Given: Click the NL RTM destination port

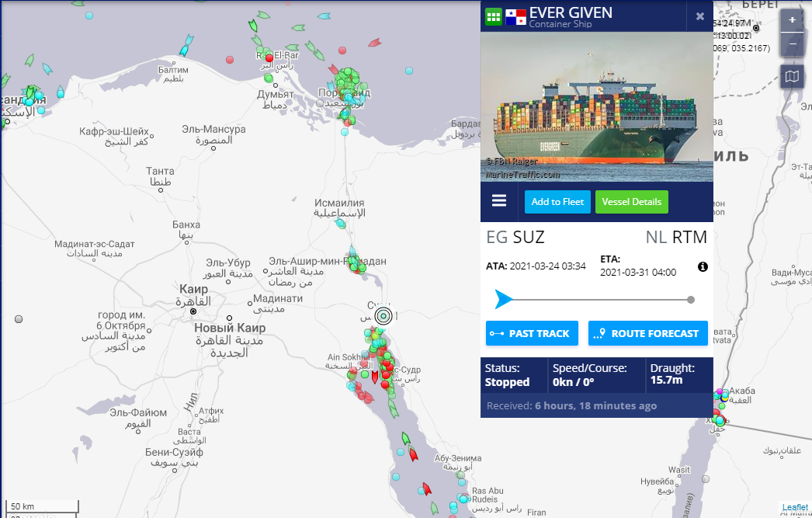Looking at the screenshot, I should tap(676, 237).
